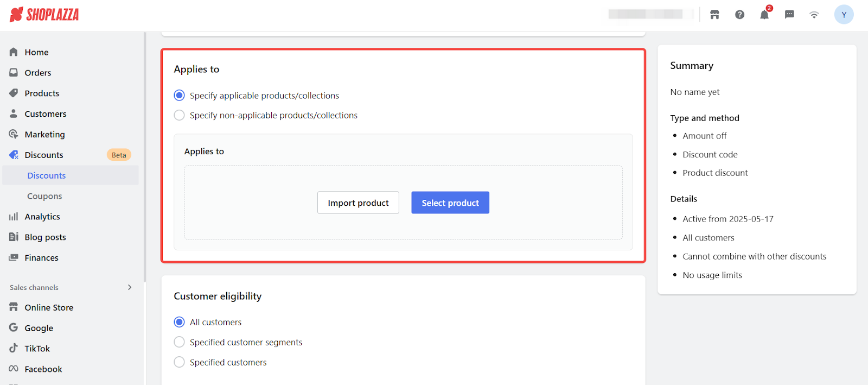Open the chat messages icon
The width and height of the screenshot is (868, 385).
(x=789, y=15)
